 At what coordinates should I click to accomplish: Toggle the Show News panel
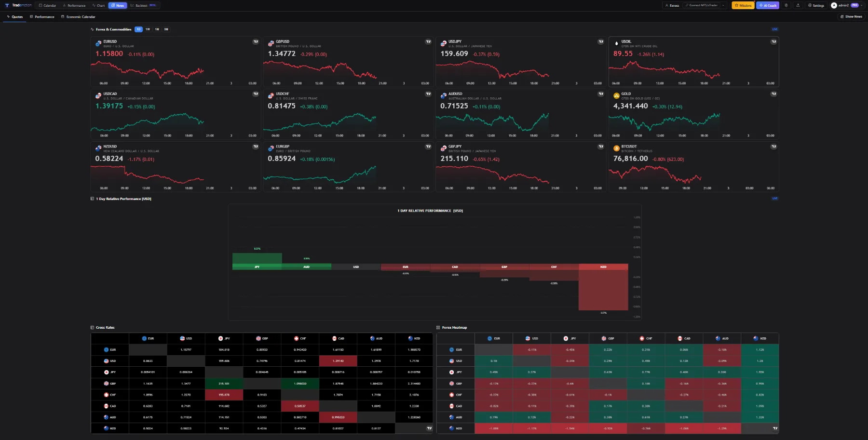(852, 17)
